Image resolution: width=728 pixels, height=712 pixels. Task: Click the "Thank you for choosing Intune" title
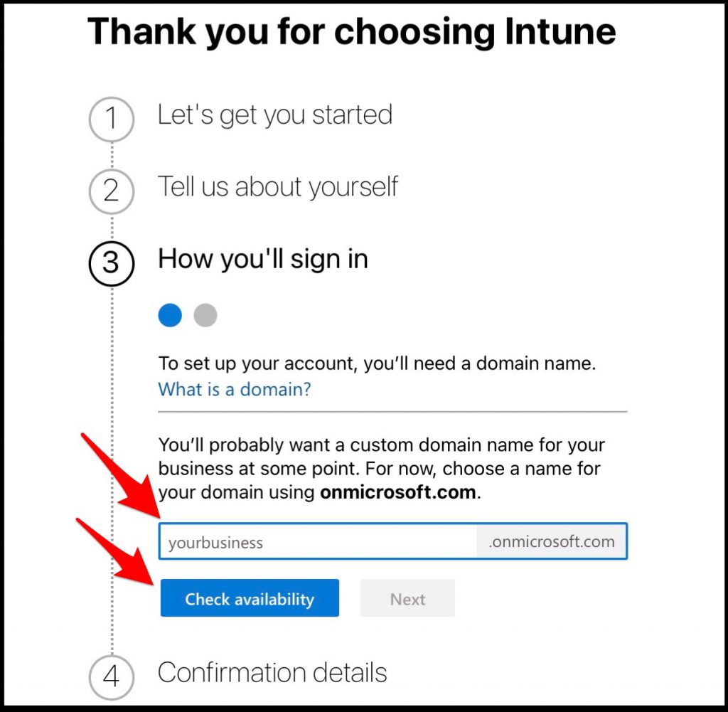pyautogui.click(x=351, y=31)
